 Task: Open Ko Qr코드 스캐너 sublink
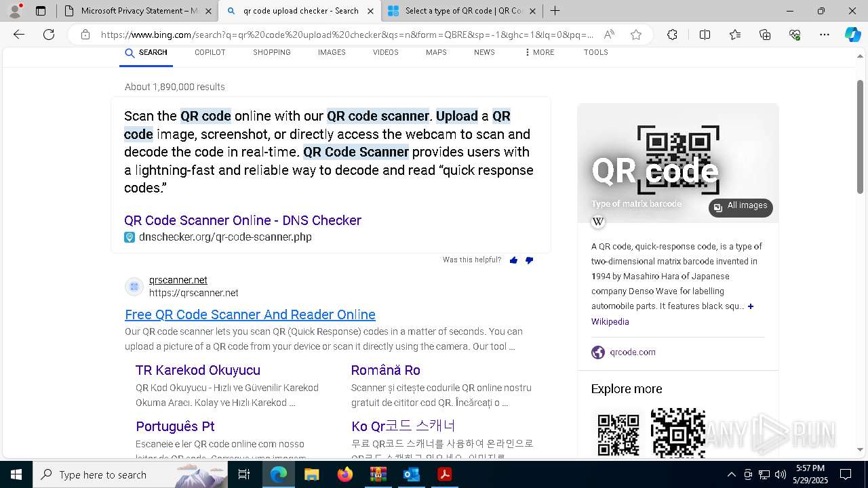403,426
